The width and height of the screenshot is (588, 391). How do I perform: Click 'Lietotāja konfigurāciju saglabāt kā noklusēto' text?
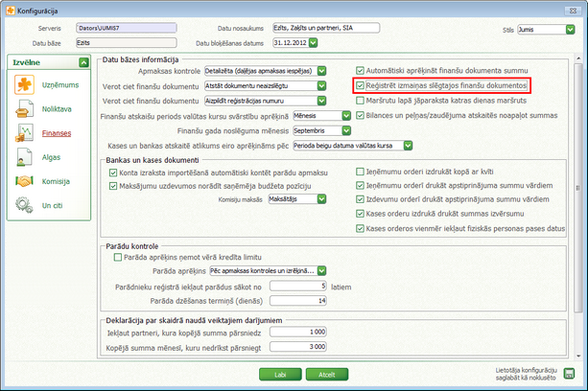526,374
